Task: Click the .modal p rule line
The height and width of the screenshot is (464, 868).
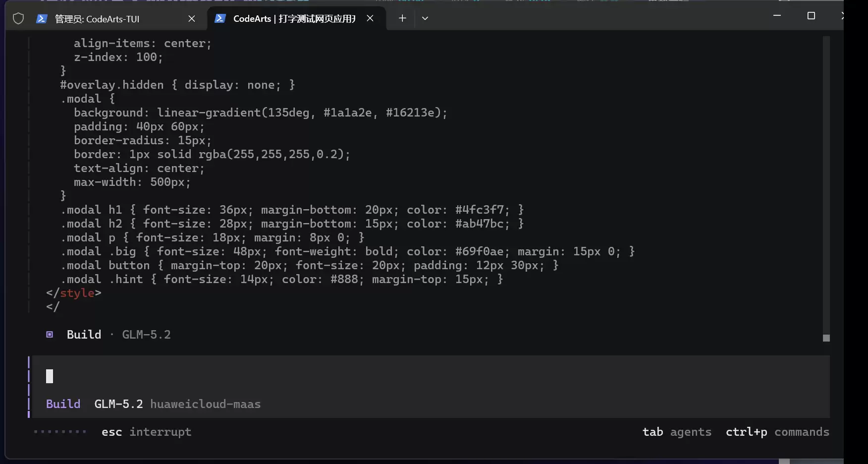Action: click(212, 237)
